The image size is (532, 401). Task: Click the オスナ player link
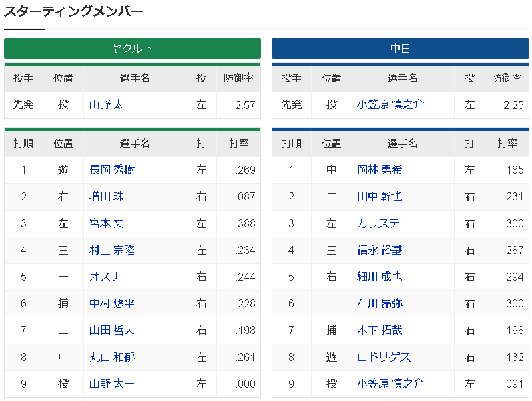104,277
